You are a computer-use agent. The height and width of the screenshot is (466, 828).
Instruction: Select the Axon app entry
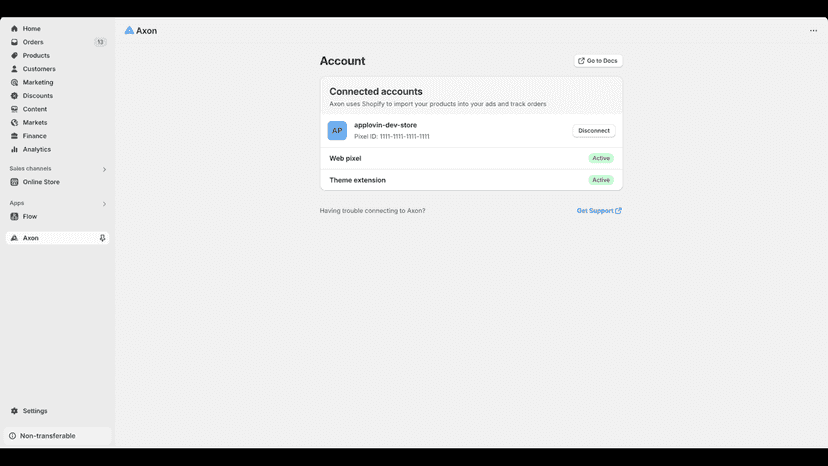58,238
